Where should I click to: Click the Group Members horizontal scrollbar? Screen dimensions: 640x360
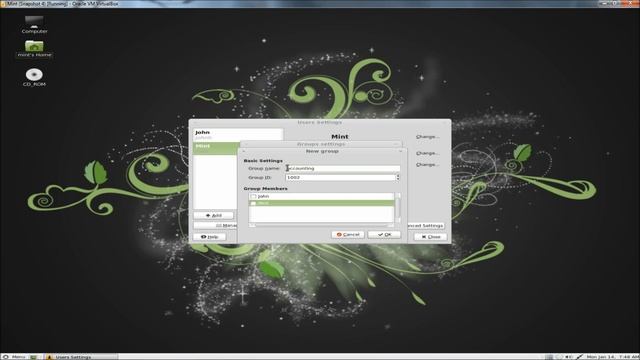point(322,225)
